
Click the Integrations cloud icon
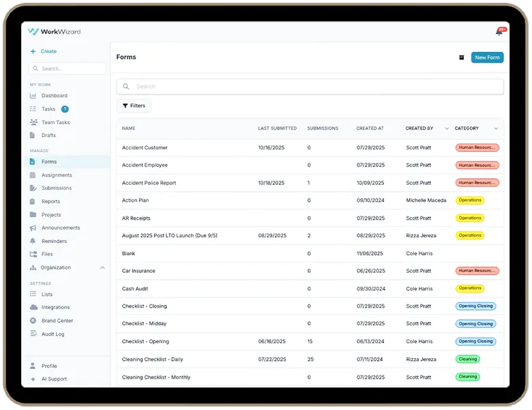point(33,307)
